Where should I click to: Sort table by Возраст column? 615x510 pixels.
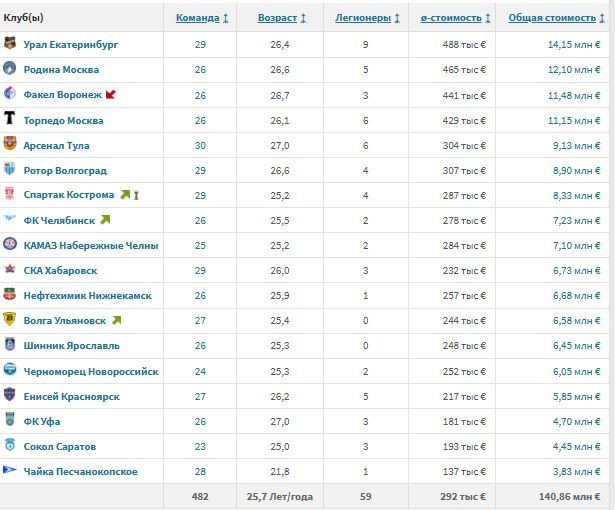pos(282,18)
